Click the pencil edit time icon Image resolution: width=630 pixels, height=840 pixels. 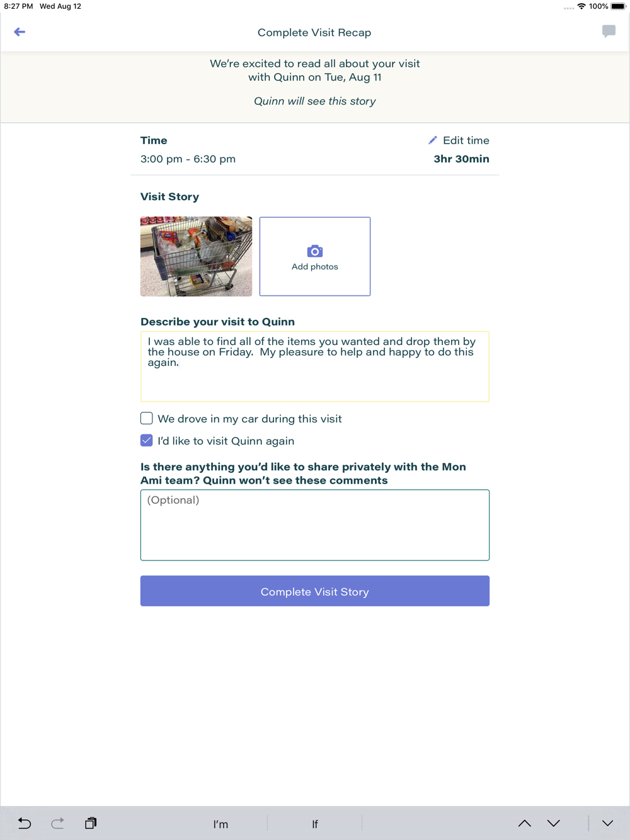click(433, 140)
